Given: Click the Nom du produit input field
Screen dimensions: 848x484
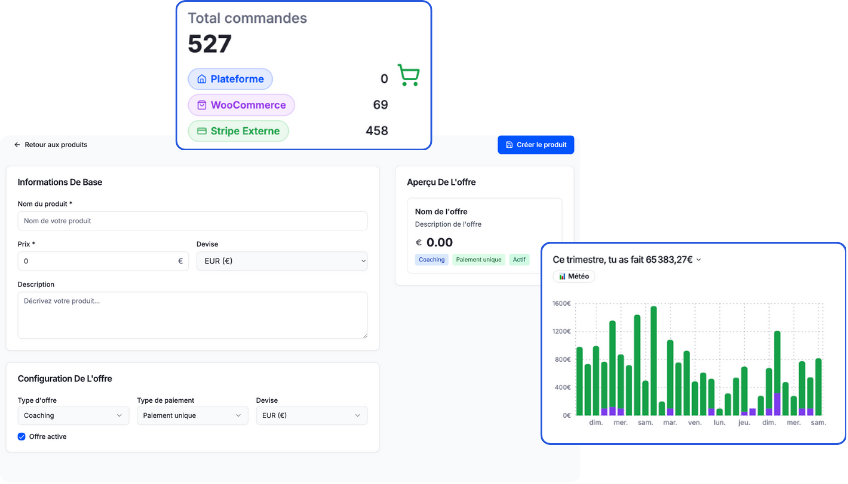Looking at the screenshot, I should (192, 221).
